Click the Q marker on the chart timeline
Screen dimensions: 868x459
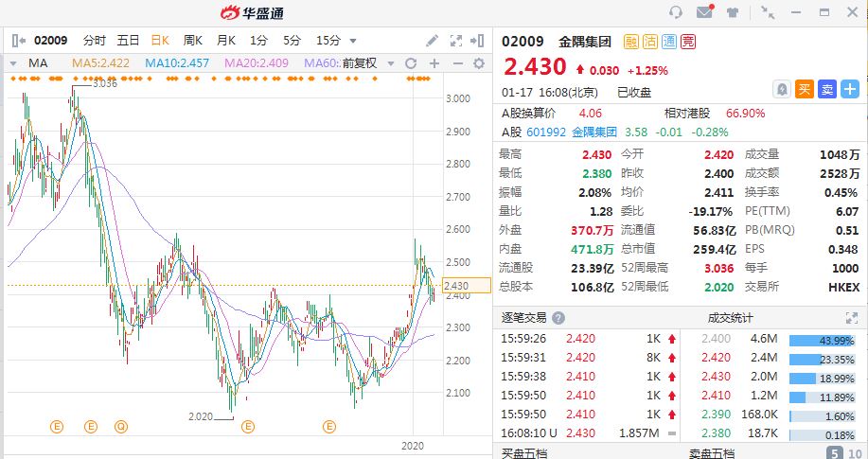[121, 426]
